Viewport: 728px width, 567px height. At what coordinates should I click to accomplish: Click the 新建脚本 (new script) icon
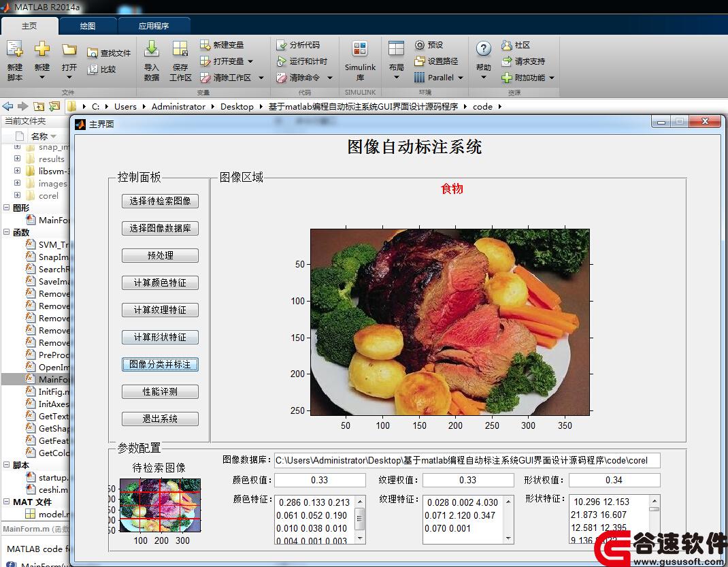pyautogui.click(x=14, y=49)
